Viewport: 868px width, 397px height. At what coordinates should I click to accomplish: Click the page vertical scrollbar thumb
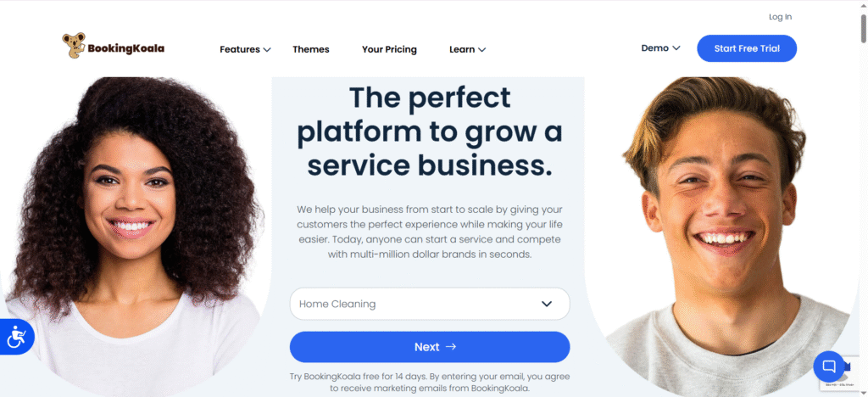pyautogui.click(x=864, y=28)
